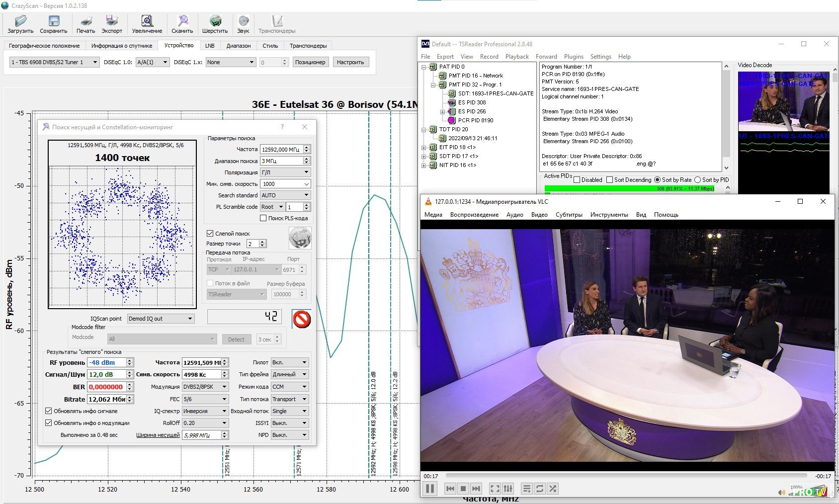Click the Позиционер button
The width and height of the screenshot is (839, 504).
pyautogui.click(x=310, y=62)
